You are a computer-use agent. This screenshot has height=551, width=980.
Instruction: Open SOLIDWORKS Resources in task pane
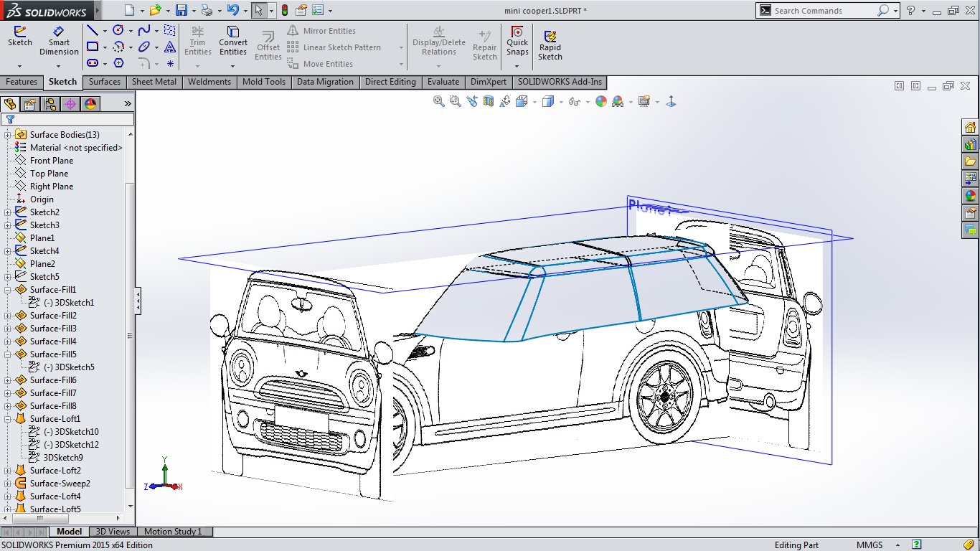click(x=970, y=127)
